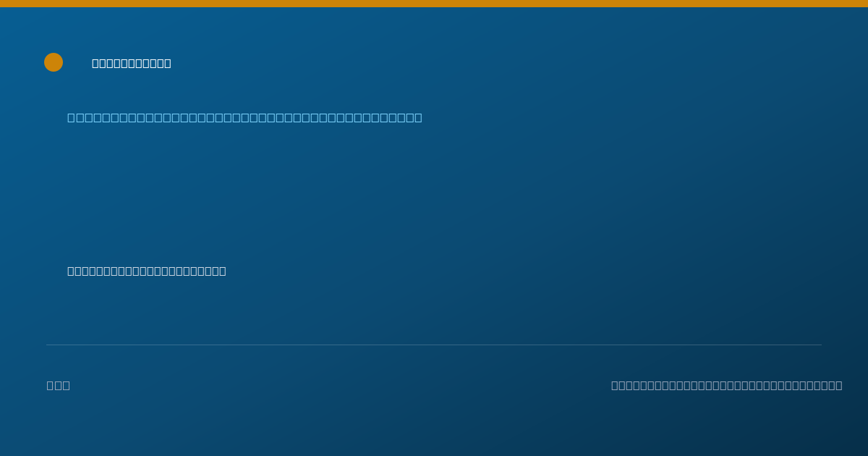Click the short footer label at bottom left
The image size is (868, 456).
pos(59,385)
